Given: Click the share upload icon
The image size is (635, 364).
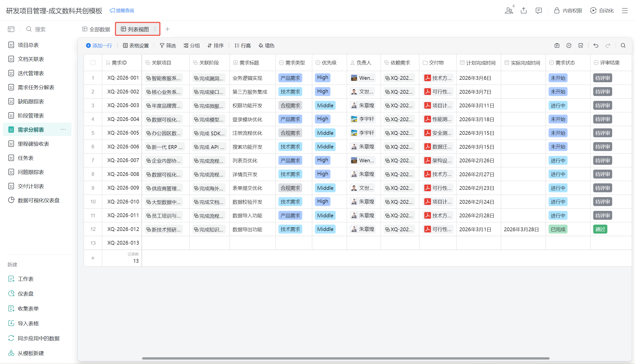Looking at the screenshot, I should 524,10.
